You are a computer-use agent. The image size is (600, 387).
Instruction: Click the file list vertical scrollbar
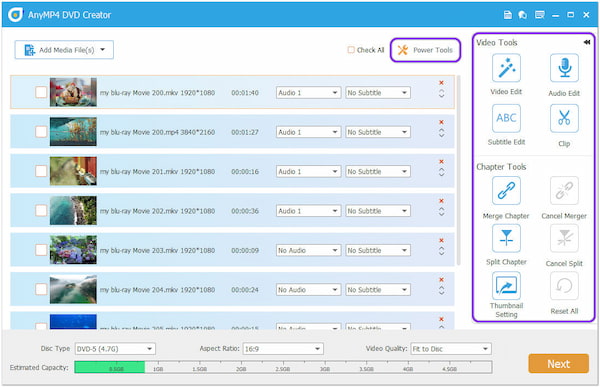point(458,170)
